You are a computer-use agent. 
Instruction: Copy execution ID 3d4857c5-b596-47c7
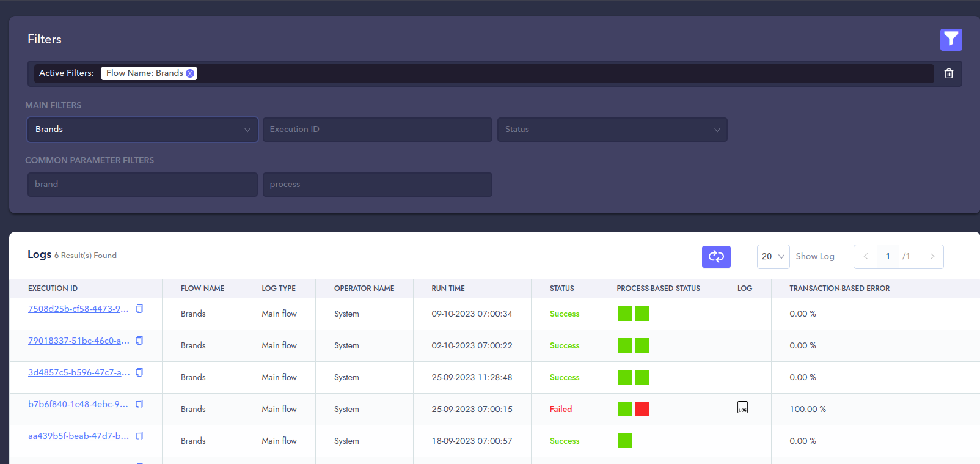pyautogui.click(x=139, y=372)
